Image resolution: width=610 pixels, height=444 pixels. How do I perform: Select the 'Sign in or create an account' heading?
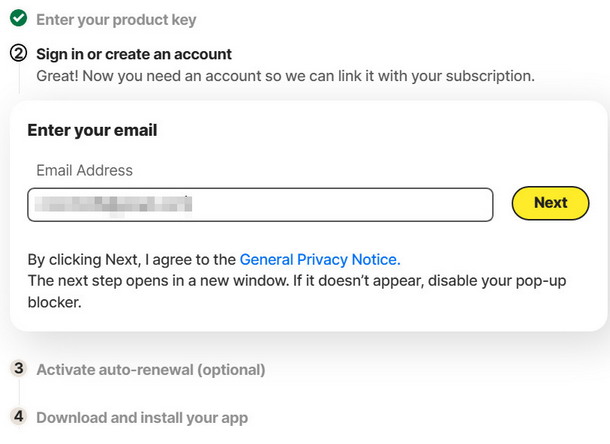click(134, 54)
